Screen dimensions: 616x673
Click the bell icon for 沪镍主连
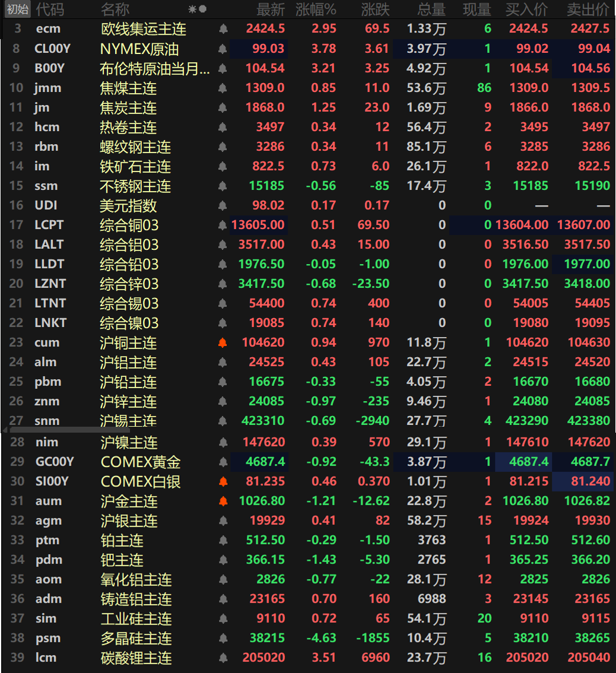pyautogui.click(x=223, y=442)
